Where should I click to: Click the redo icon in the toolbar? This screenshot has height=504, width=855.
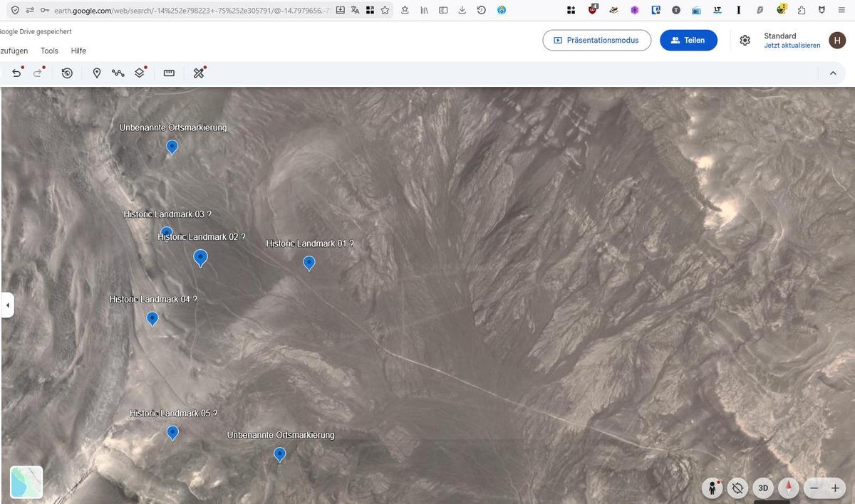[38, 73]
